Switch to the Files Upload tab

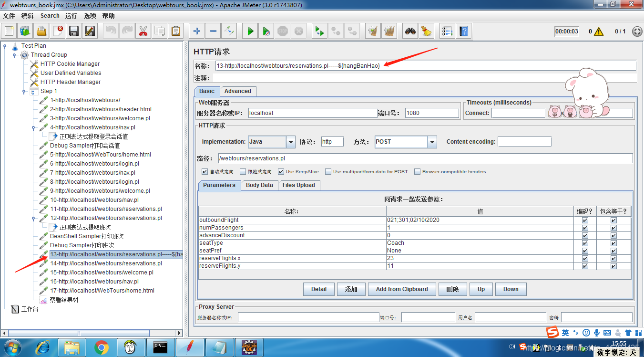click(x=299, y=185)
